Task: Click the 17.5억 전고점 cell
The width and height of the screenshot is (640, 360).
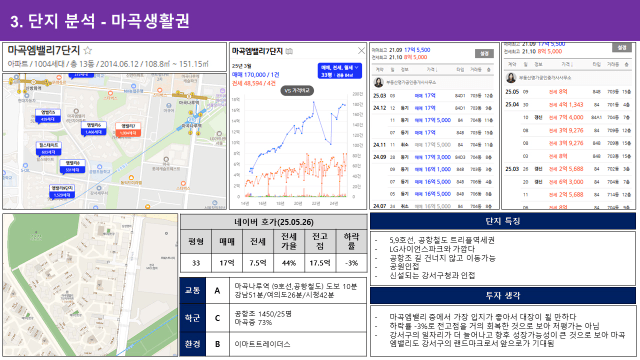Action: 320,263
